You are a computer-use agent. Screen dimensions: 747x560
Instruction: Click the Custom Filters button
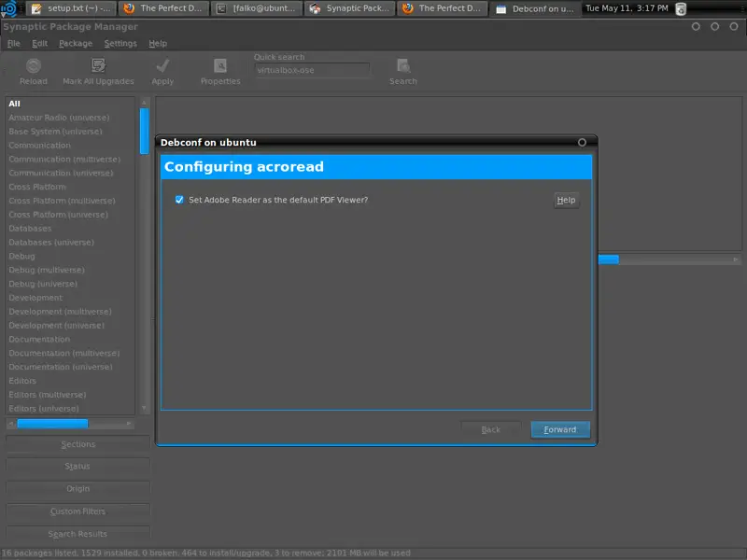click(x=78, y=511)
